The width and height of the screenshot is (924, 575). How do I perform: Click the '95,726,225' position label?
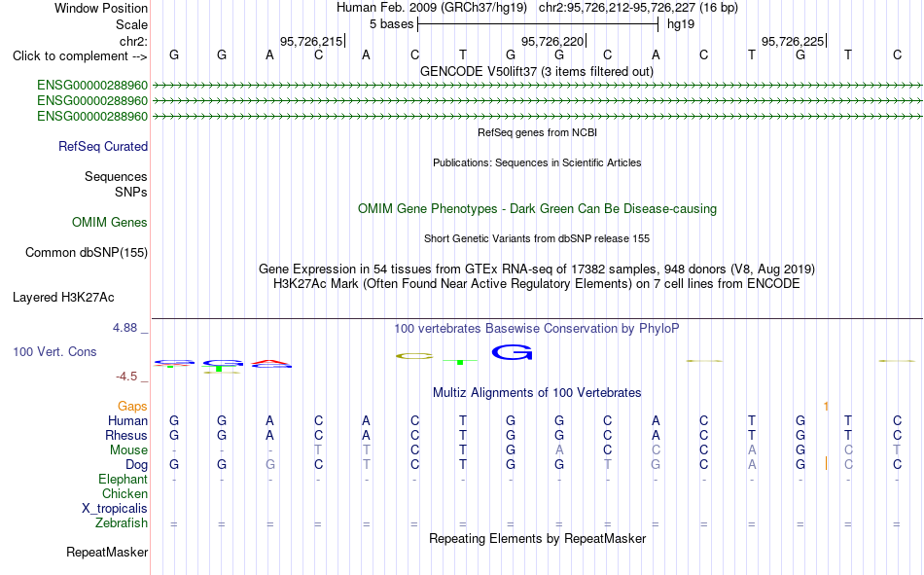[x=793, y=41]
